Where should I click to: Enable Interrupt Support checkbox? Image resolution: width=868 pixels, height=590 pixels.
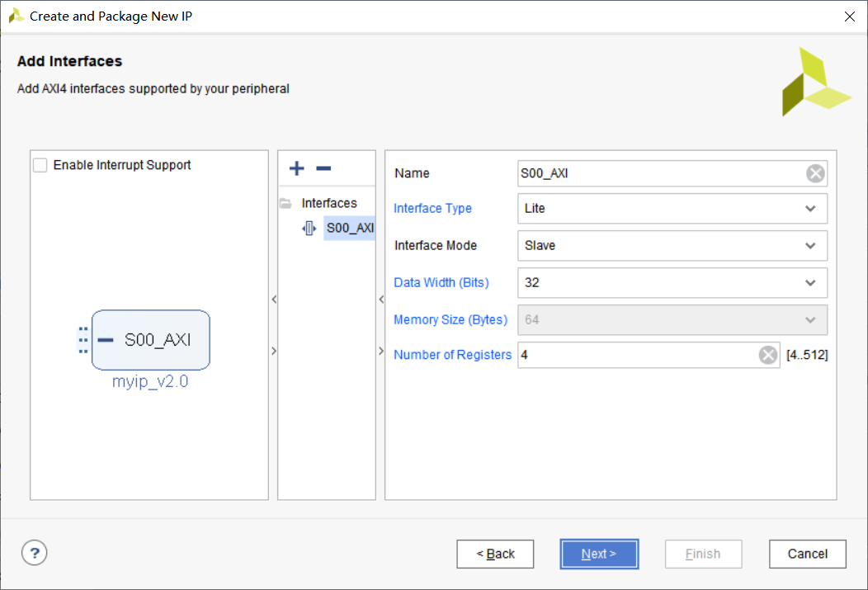[x=40, y=165]
